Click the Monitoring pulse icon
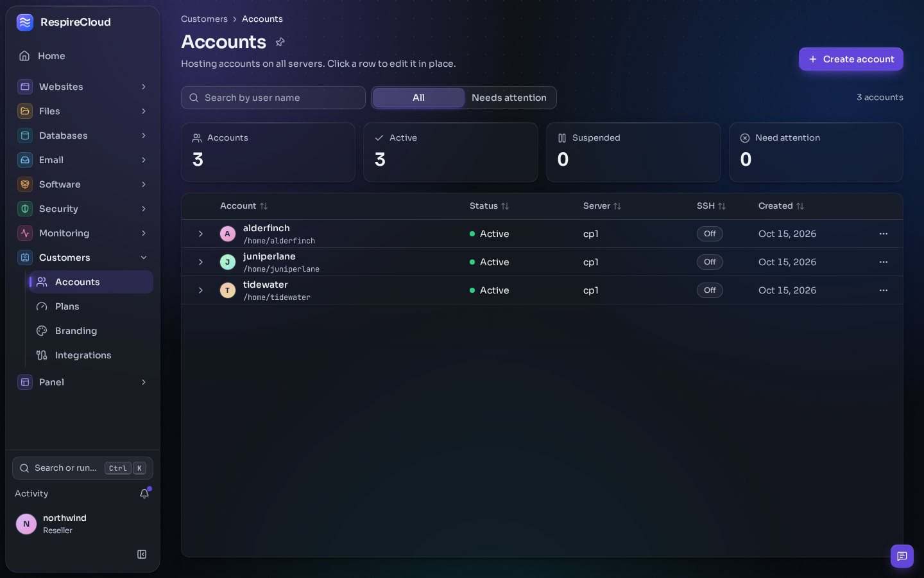Viewport: 924px width, 578px height. coord(25,233)
